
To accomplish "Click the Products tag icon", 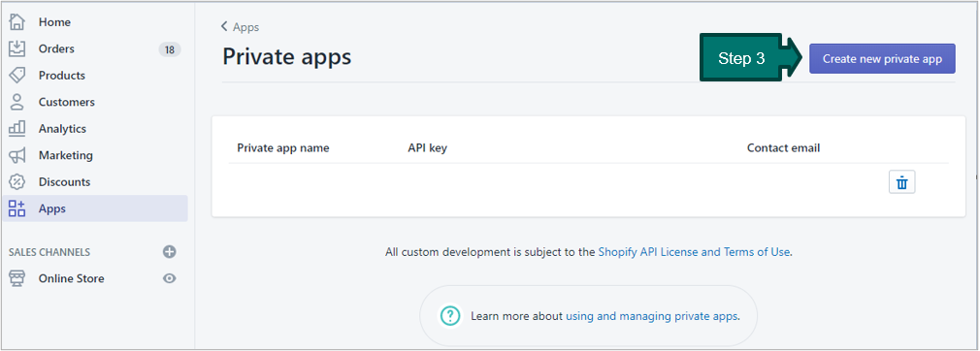I will click(x=16, y=75).
